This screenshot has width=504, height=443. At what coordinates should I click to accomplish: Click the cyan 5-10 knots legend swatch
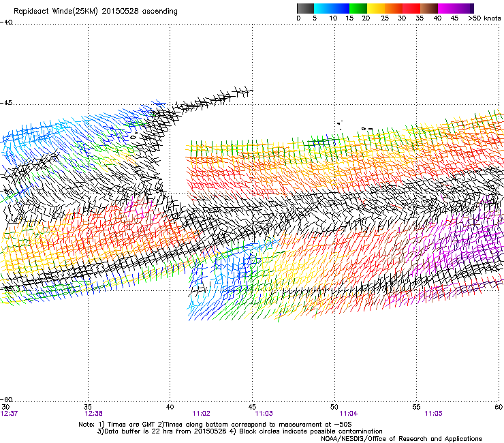[323, 8]
